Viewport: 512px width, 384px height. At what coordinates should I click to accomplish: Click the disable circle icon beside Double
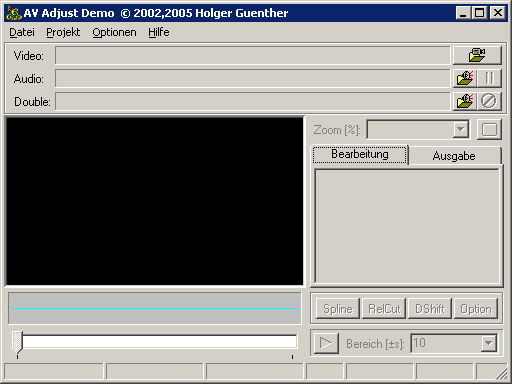489,101
